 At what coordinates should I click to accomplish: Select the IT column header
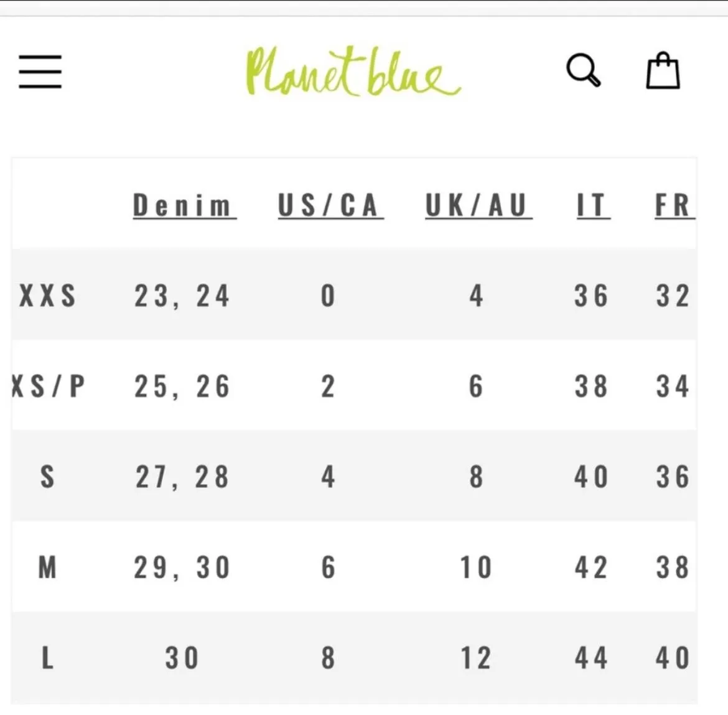click(593, 205)
